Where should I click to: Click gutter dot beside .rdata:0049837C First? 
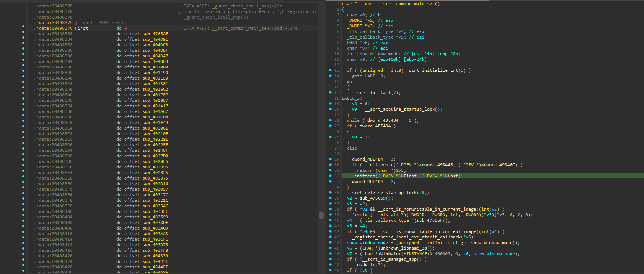pos(23,28)
